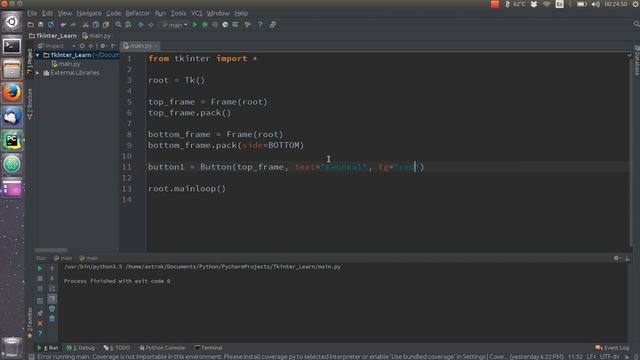
Task: Click the Run panel help question icon
Action: tap(40, 333)
